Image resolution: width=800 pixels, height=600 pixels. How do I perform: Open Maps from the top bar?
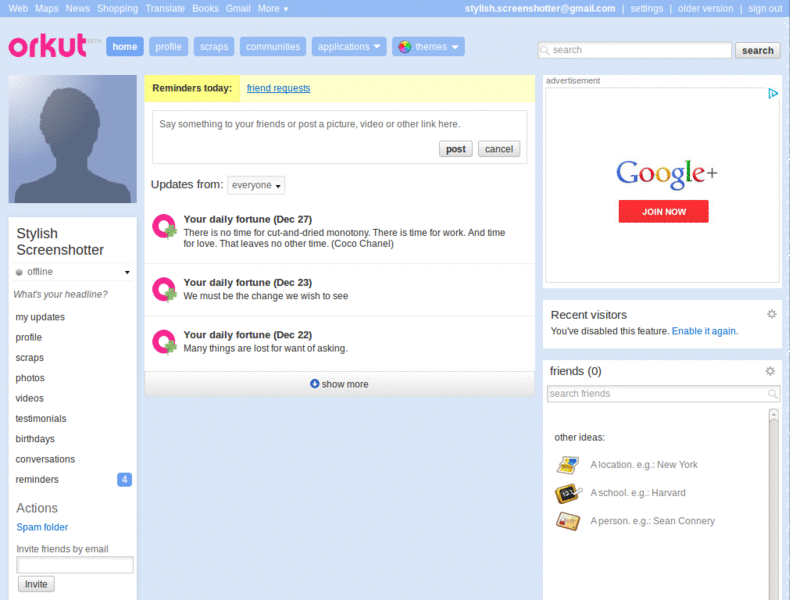click(47, 9)
